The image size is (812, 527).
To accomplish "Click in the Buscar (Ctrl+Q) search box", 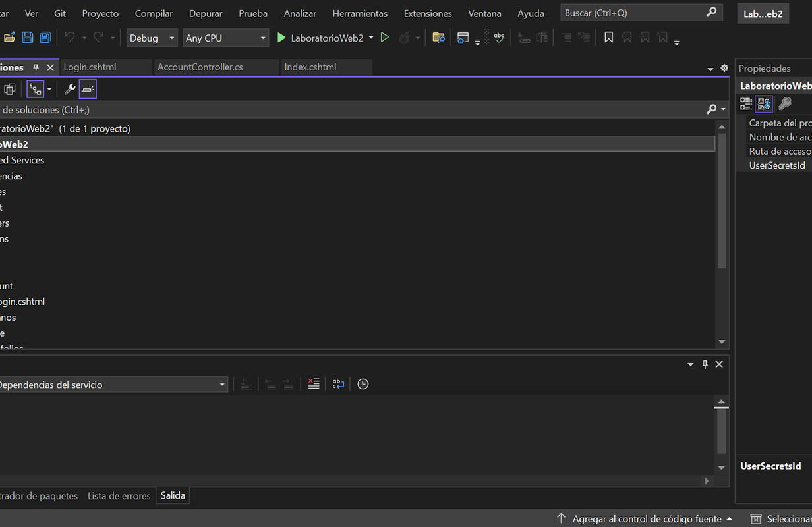I will (641, 13).
